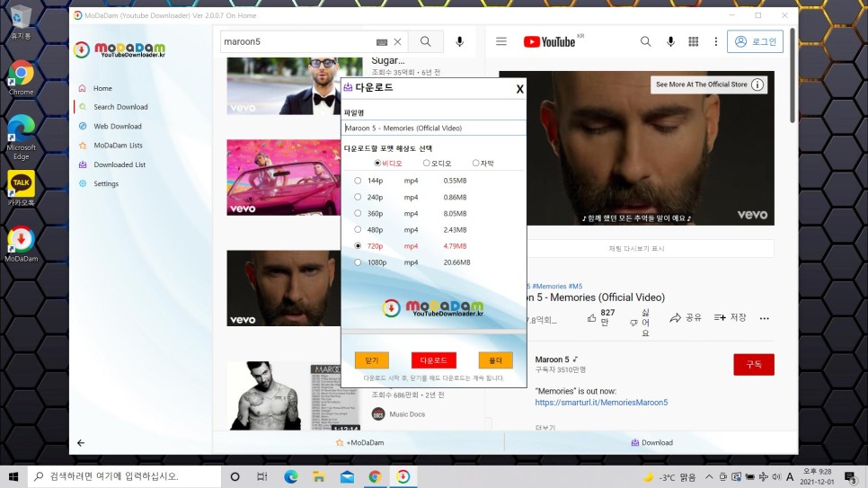Open Windows Start menu
This screenshot has height=488, width=868.
13,476
